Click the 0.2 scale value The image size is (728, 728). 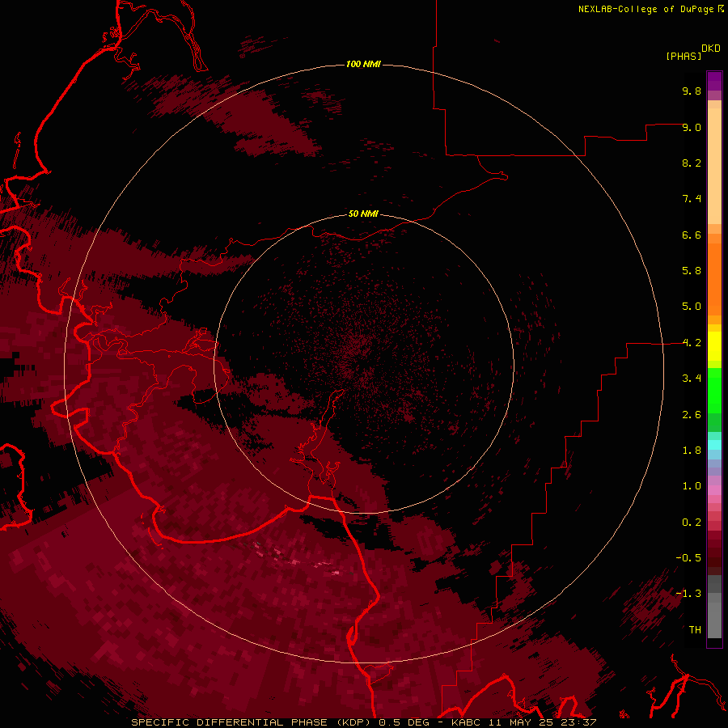[692, 523]
